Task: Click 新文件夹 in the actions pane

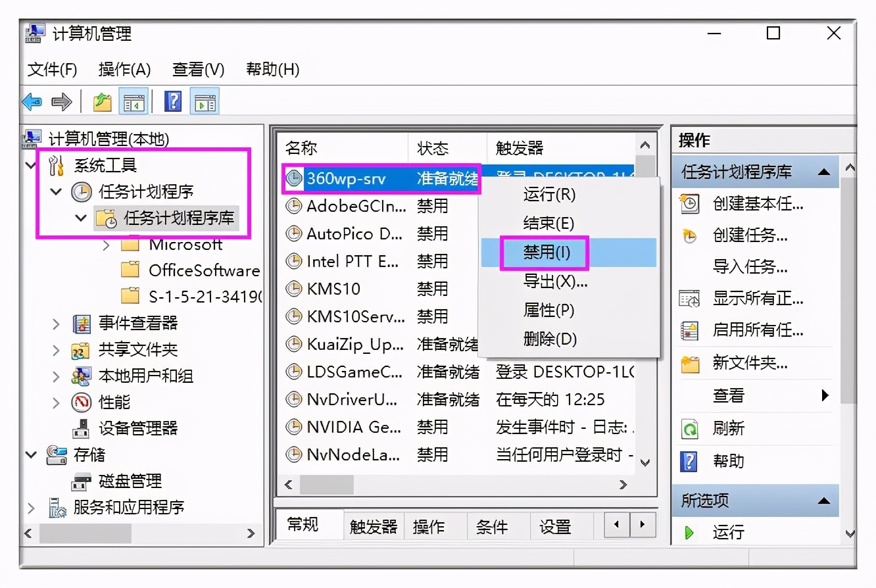Action: pyautogui.click(x=750, y=363)
